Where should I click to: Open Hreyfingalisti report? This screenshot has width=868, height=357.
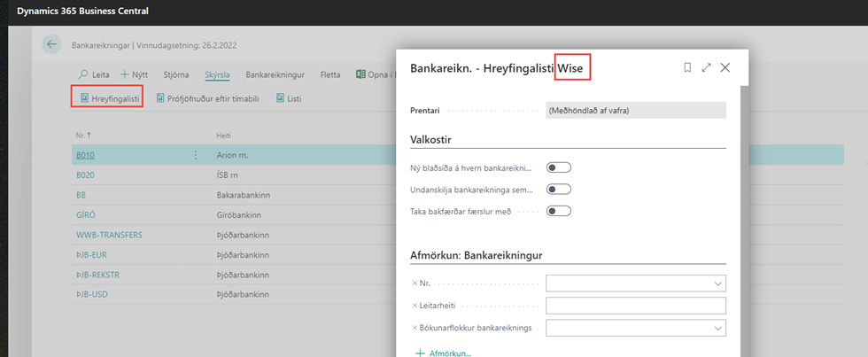107,98
